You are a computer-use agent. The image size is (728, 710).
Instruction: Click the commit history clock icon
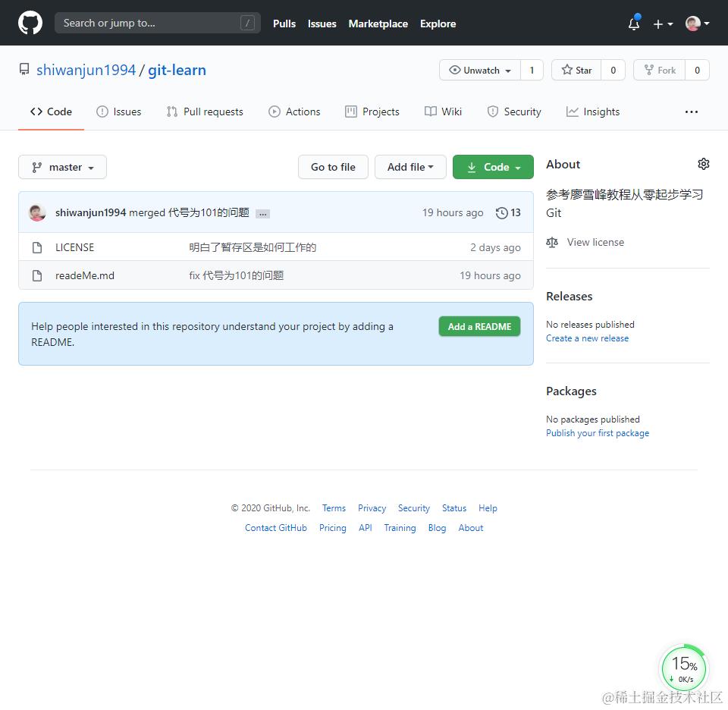click(501, 213)
